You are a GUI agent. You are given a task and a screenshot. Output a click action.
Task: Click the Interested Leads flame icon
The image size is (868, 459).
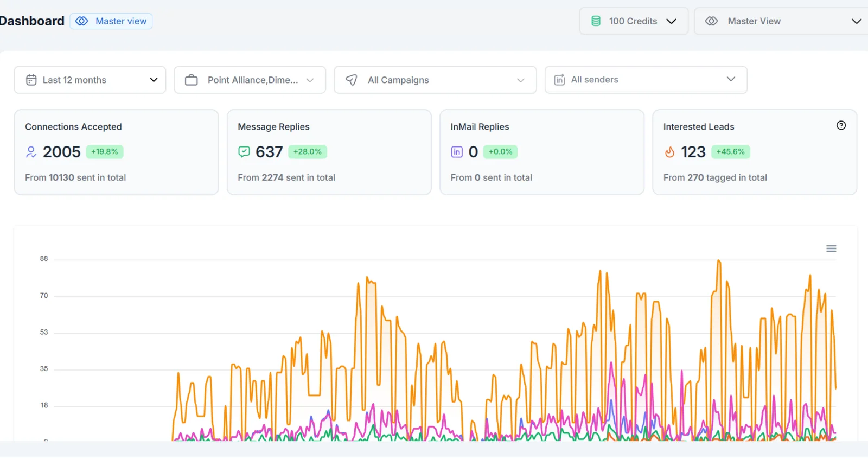coord(669,152)
